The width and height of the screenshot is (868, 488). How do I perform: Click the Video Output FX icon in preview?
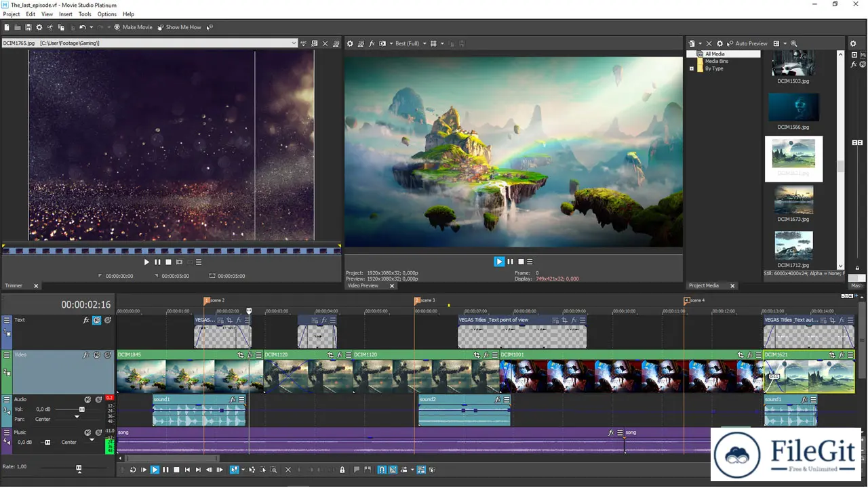pyautogui.click(x=372, y=43)
